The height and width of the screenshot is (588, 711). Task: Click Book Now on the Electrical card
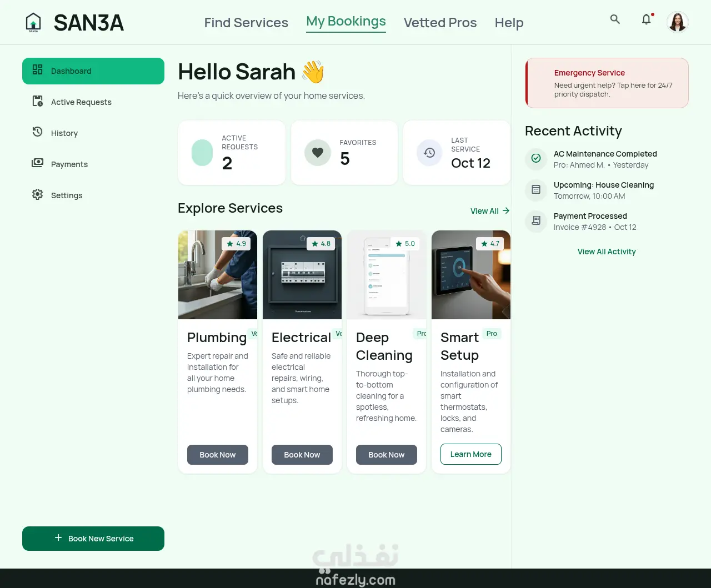point(302,455)
